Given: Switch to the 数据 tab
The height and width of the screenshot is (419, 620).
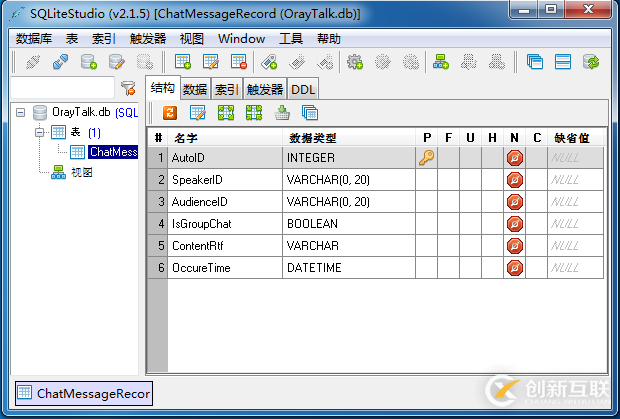Looking at the screenshot, I should click(x=195, y=89).
